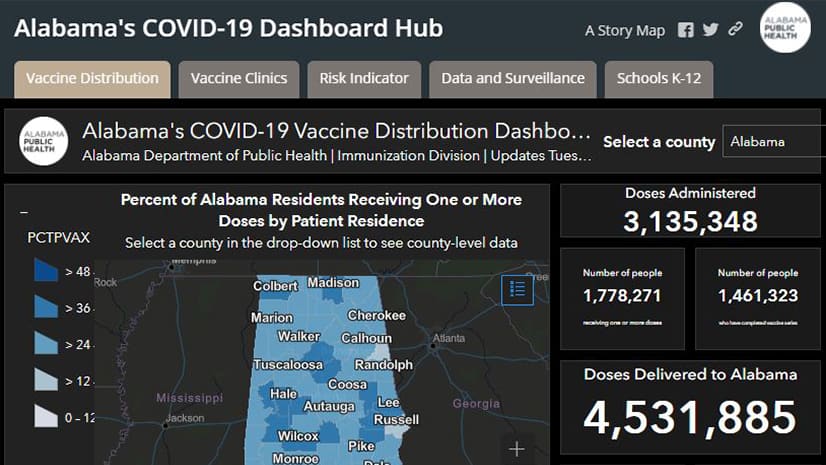This screenshot has width=826, height=465.
Task: Click the map title about Percent of Residents
Action: point(321,210)
